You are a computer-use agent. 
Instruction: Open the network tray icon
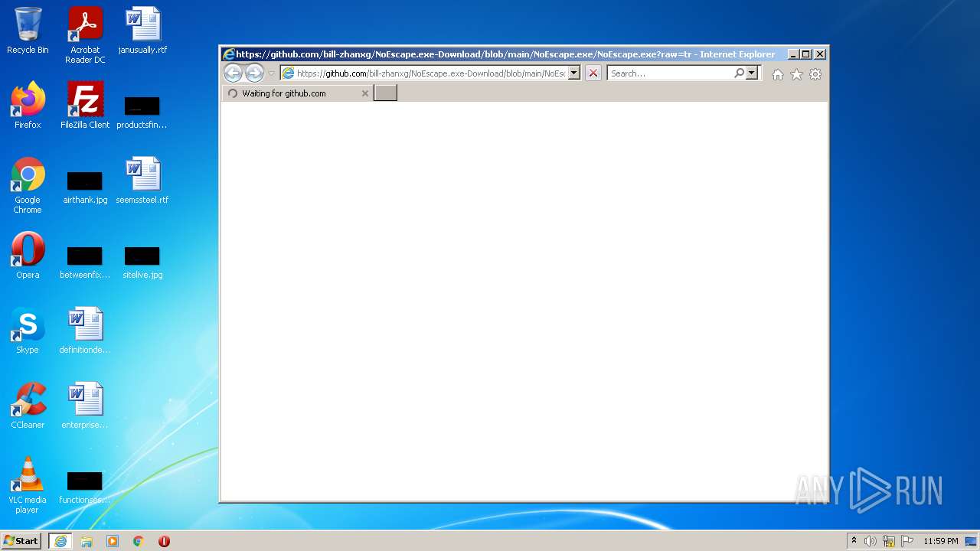(x=889, y=541)
